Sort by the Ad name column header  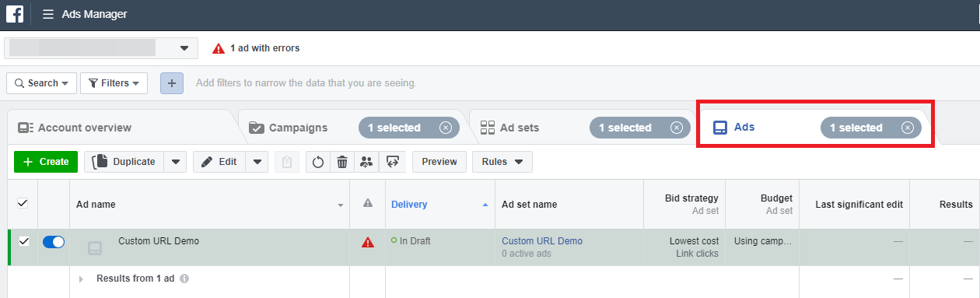coord(96,205)
